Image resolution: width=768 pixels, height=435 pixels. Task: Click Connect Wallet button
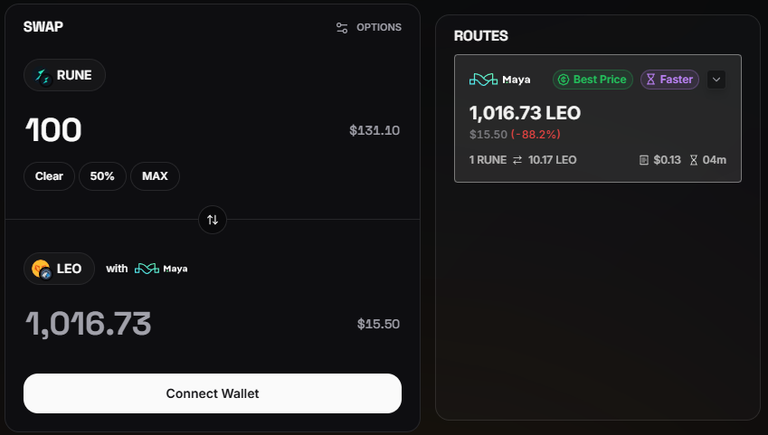click(x=213, y=393)
